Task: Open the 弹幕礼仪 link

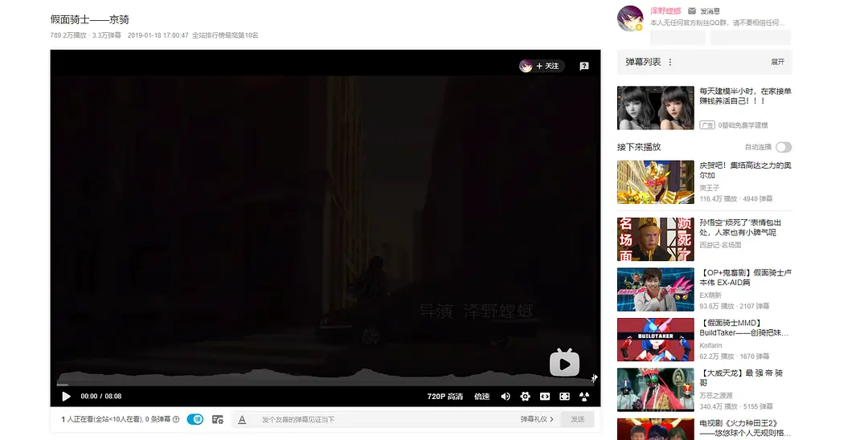Action: tap(534, 419)
